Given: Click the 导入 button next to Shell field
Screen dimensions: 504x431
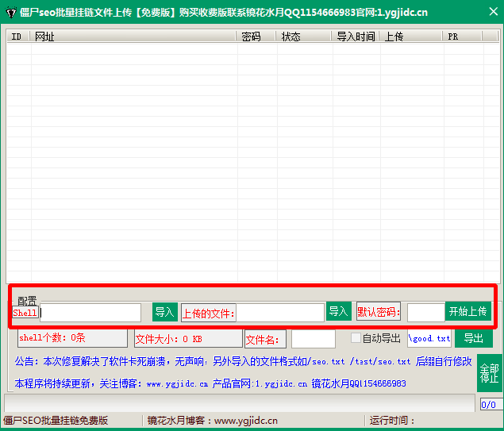Looking at the screenshot, I should point(165,312).
